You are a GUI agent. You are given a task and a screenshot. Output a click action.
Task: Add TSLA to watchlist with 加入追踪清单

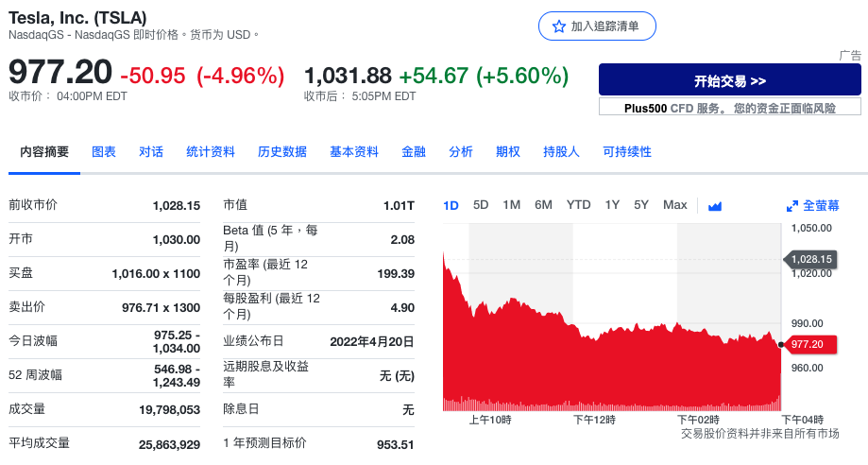pyautogui.click(x=597, y=26)
